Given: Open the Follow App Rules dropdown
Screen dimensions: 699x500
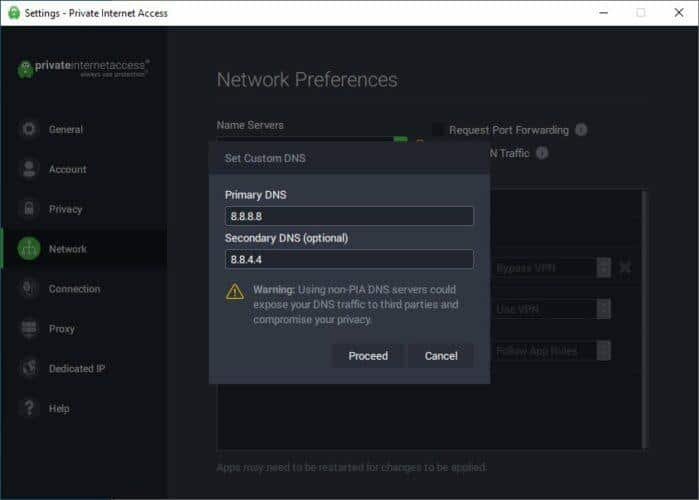Looking at the screenshot, I should 553,350.
